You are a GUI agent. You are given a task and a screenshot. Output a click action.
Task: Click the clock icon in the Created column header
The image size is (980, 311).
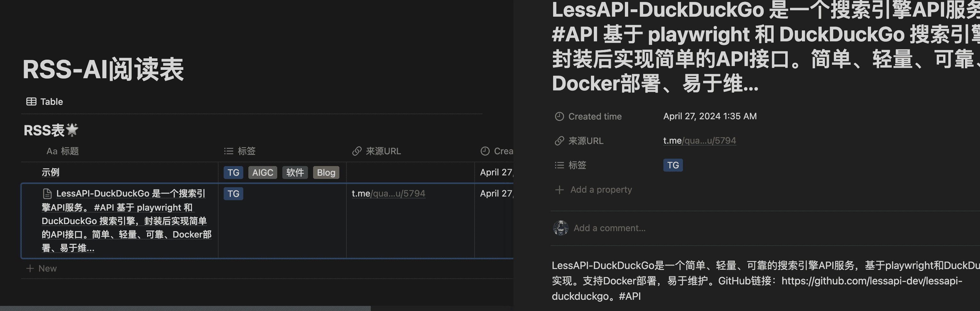pyautogui.click(x=485, y=151)
